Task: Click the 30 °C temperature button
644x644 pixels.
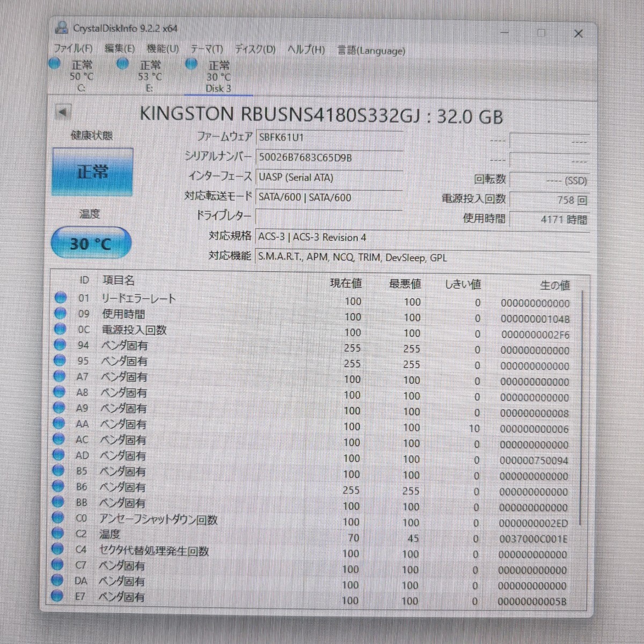Action: pos(91,244)
